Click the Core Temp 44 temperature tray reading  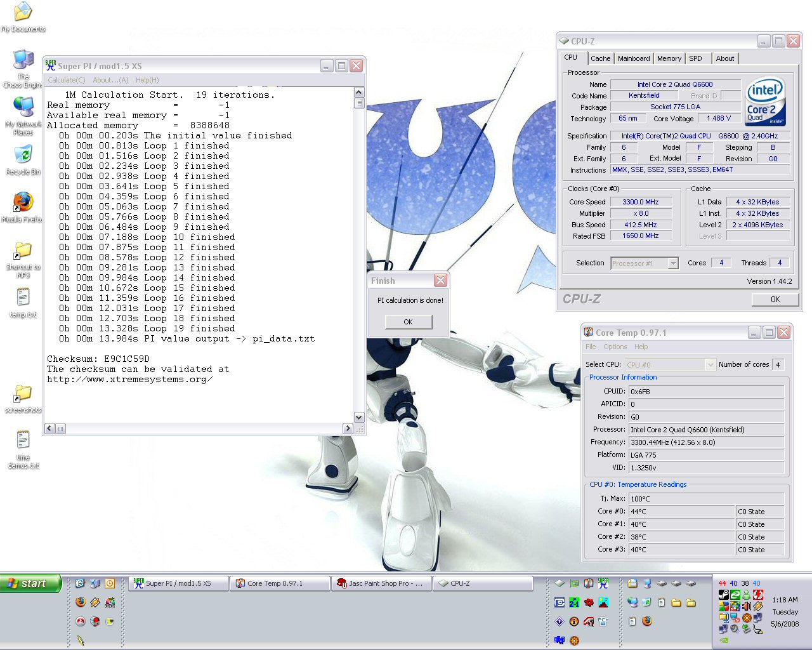[722, 583]
